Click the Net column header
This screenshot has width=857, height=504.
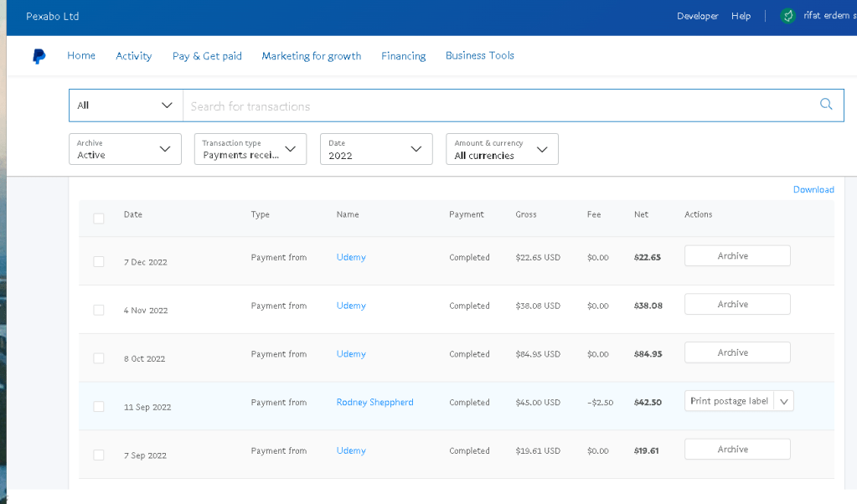click(x=641, y=214)
